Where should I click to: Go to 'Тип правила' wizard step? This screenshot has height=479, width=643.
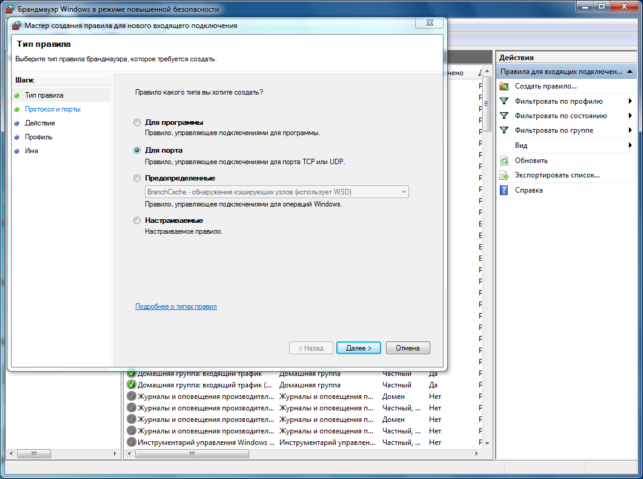click(x=44, y=95)
